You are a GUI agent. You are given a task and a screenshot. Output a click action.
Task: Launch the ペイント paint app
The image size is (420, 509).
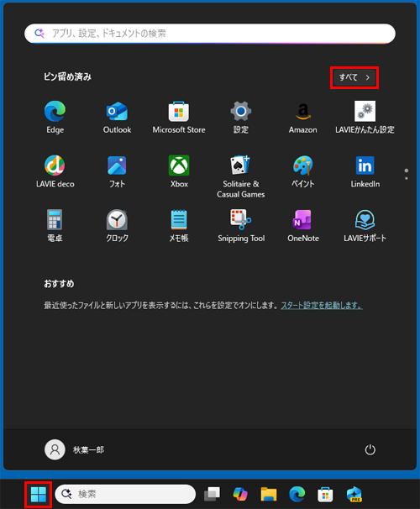click(303, 171)
